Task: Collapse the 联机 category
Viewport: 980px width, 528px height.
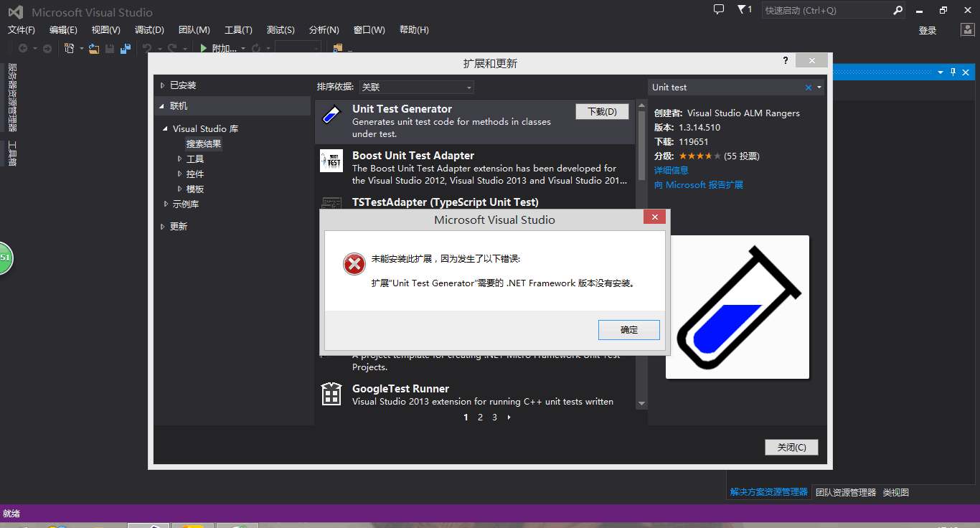Action: (x=161, y=106)
